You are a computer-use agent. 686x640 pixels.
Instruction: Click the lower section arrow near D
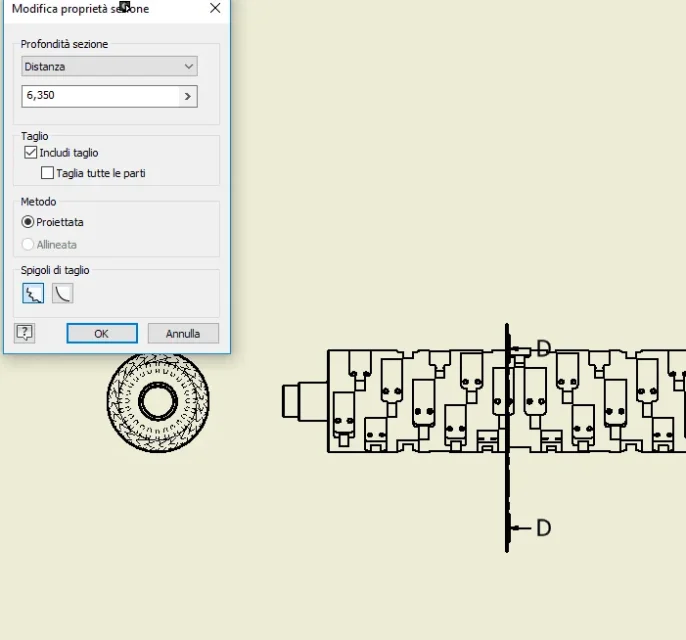tap(521, 528)
